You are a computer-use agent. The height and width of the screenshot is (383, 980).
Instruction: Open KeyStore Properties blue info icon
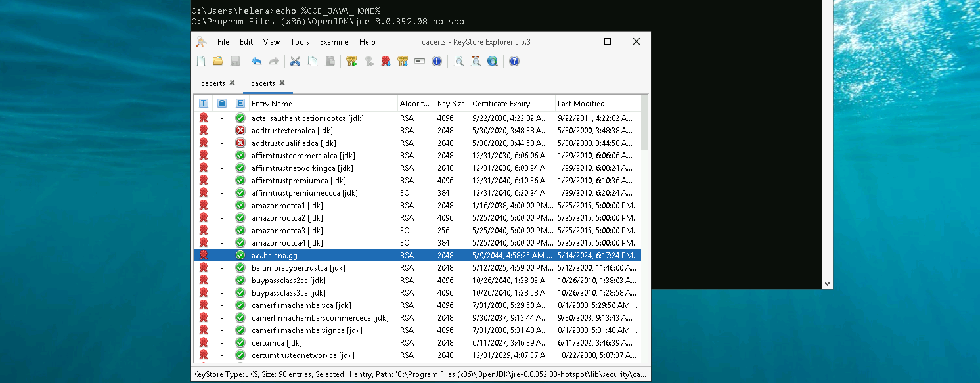(436, 62)
